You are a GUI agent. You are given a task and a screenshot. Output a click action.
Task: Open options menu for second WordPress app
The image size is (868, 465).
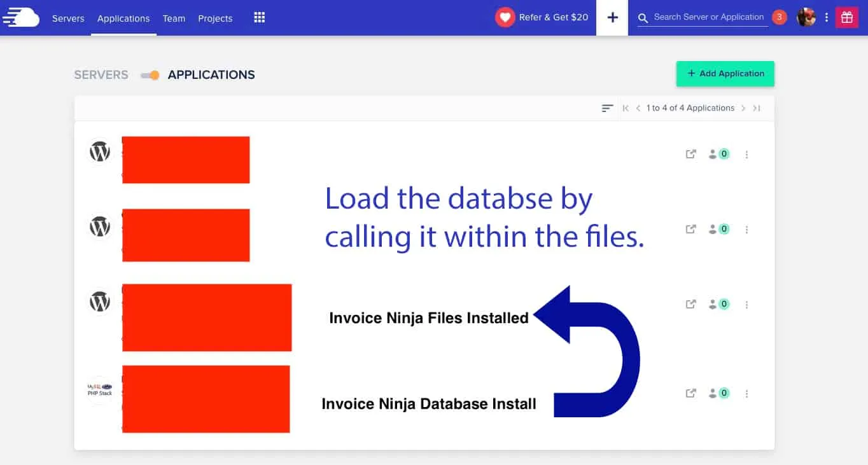(747, 230)
